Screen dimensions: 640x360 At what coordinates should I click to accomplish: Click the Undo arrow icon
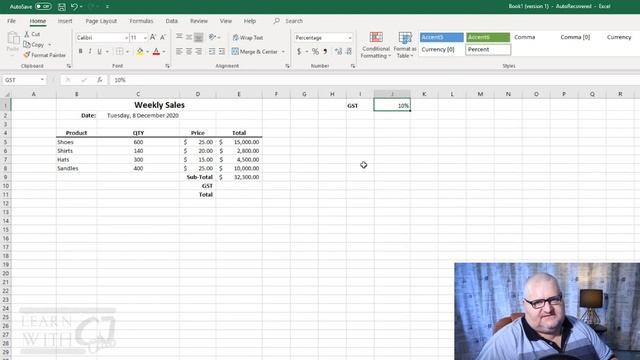pyautogui.click(x=74, y=7)
